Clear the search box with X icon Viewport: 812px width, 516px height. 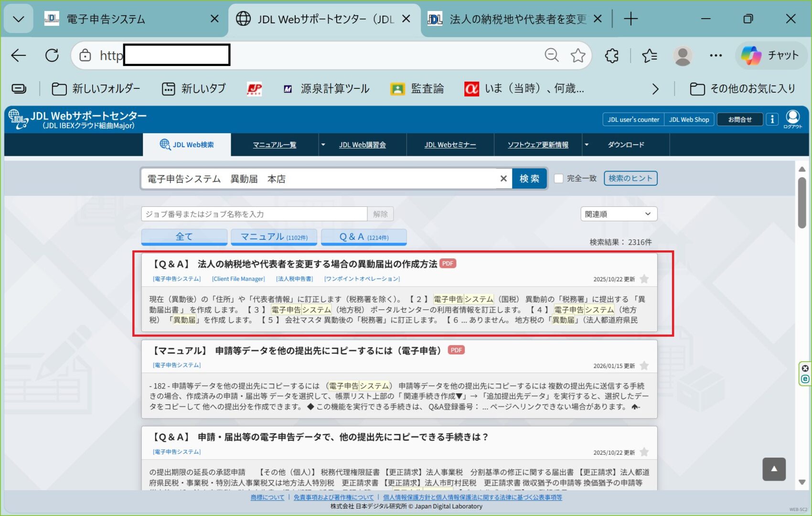tap(503, 179)
